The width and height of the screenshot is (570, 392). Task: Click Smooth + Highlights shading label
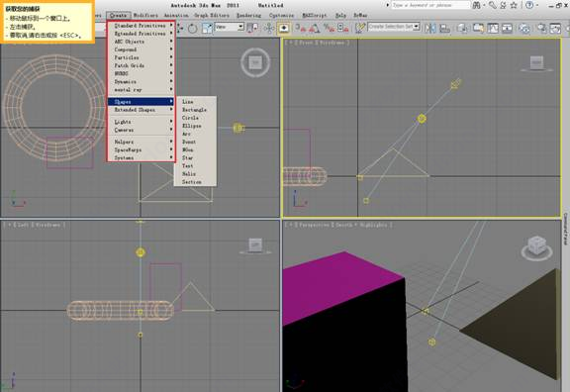pyautogui.click(x=362, y=225)
